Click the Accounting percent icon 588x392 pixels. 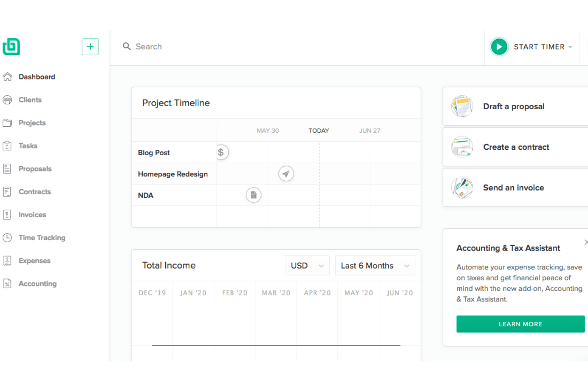[x=7, y=284]
